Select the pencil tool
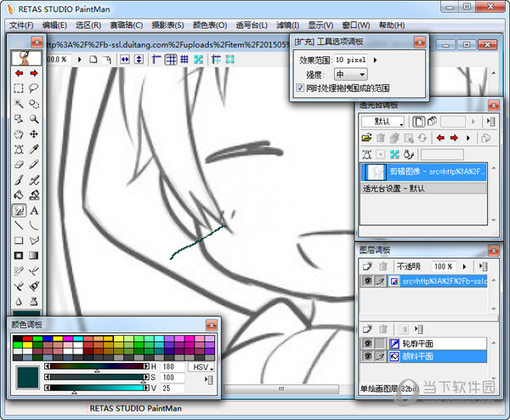 click(34, 165)
